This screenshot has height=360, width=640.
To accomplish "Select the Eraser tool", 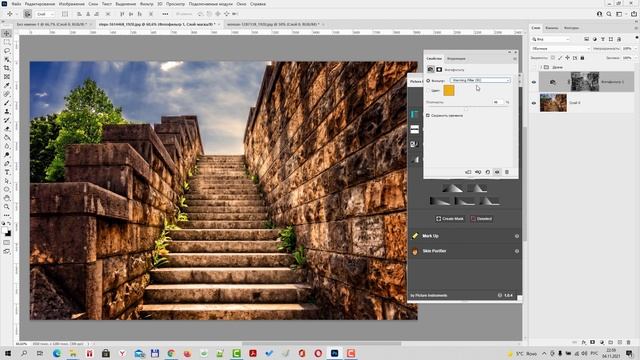I will [x=7, y=129].
